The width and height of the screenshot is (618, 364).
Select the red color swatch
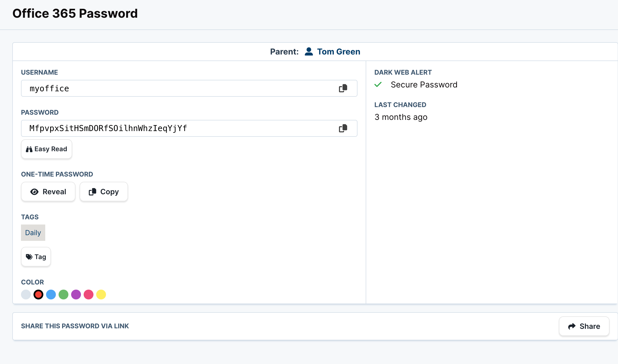click(38, 295)
